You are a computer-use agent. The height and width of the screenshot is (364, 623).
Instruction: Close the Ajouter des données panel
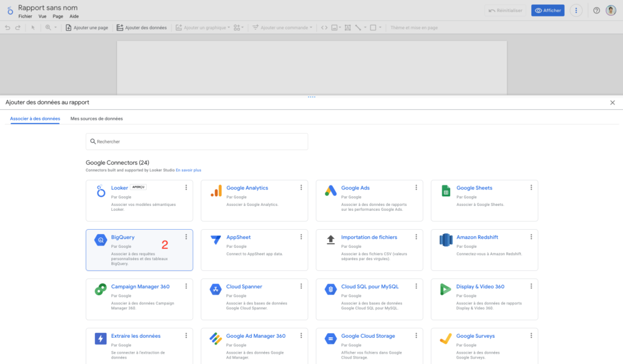tap(612, 103)
